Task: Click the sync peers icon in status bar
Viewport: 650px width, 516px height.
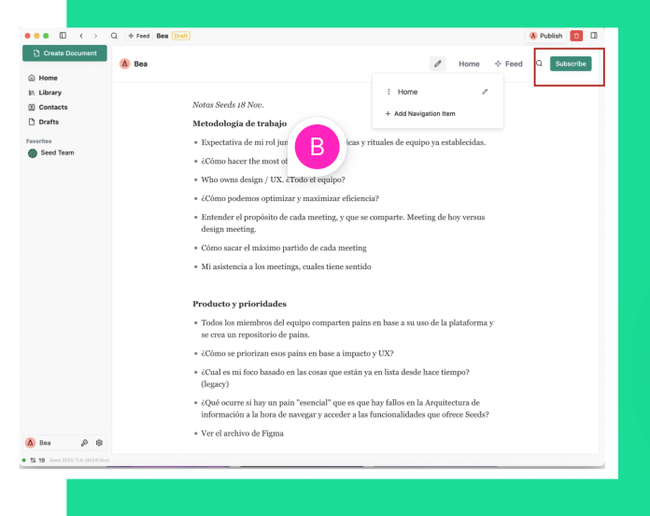Action: (33, 460)
